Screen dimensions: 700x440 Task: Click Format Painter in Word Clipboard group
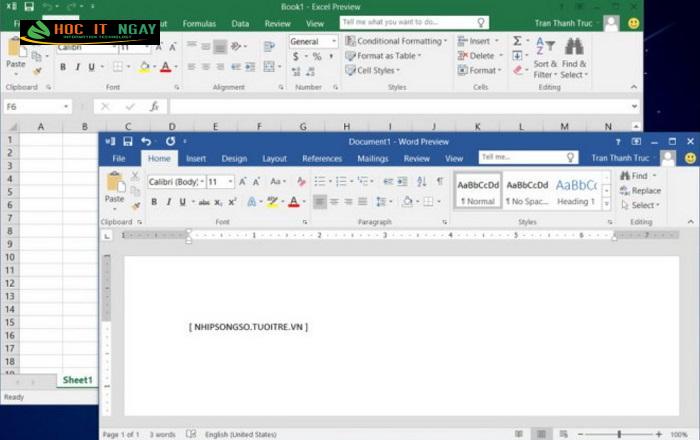click(x=136, y=205)
